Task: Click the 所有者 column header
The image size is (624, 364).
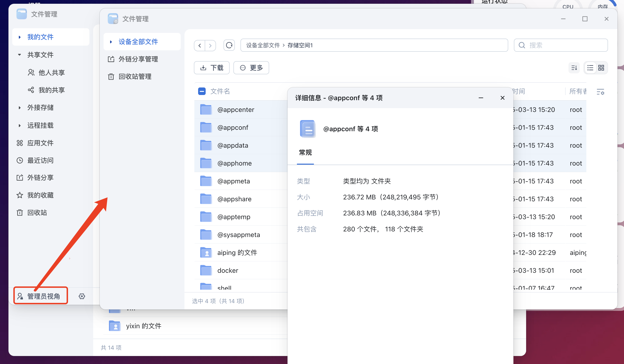Action: tap(578, 91)
